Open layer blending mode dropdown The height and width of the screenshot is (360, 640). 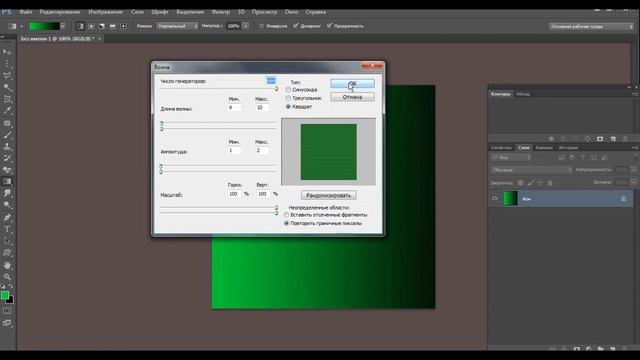pyautogui.click(x=531, y=170)
